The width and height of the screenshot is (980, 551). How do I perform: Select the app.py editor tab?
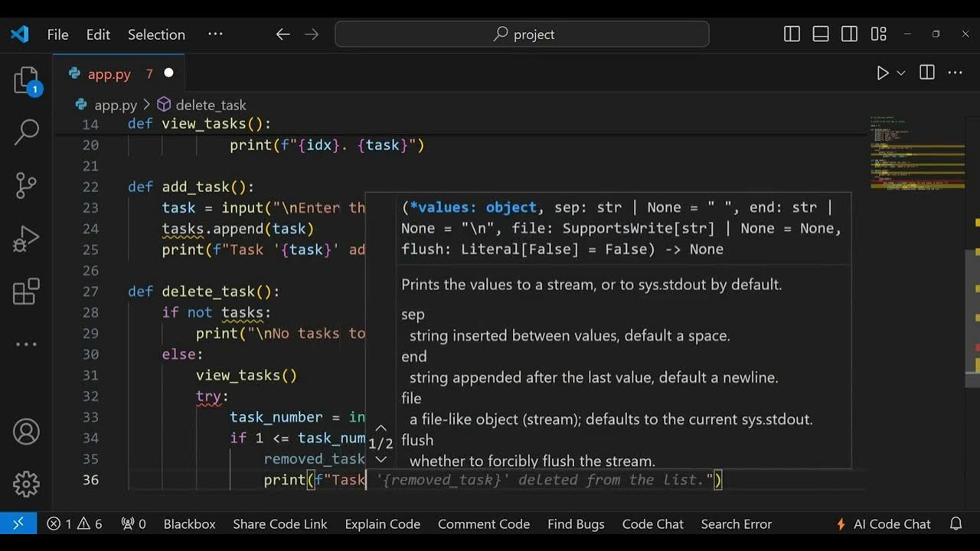click(x=109, y=74)
